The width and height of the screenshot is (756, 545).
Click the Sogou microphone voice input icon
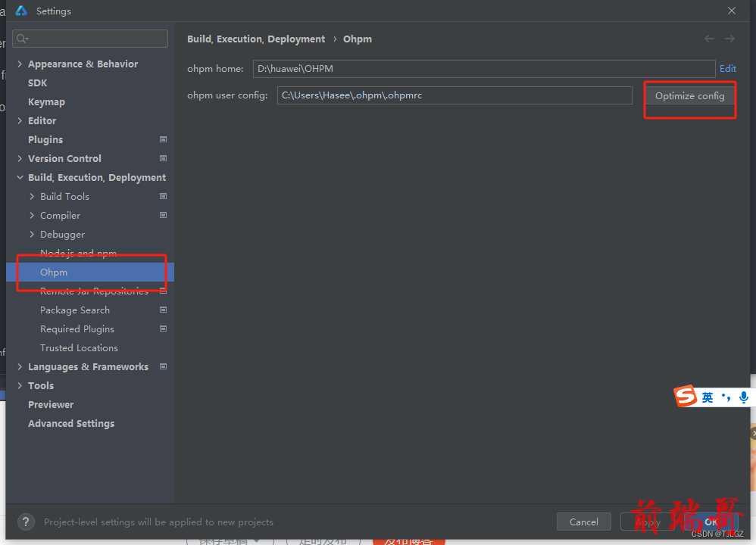pyautogui.click(x=743, y=397)
